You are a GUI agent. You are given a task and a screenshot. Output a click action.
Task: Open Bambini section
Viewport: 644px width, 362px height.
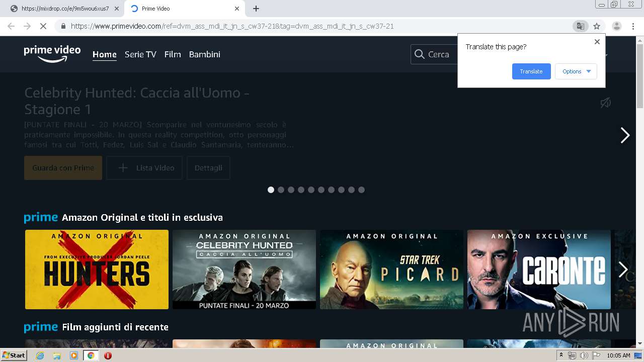point(205,54)
